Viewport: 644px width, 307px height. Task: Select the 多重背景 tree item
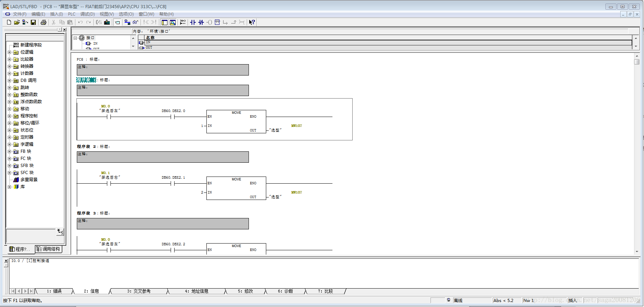(x=29, y=180)
